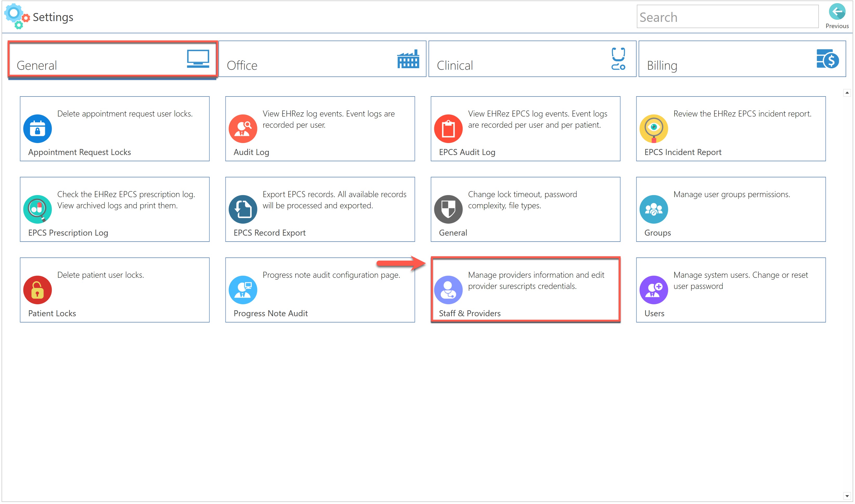
Task: Open the Progress Note Audit label
Action: (271, 313)
